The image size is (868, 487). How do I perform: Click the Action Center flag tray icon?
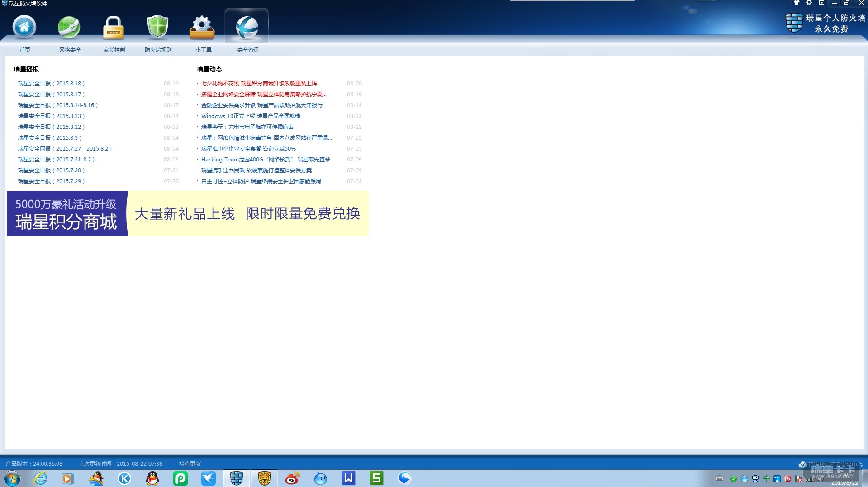pyautogui.click(x=799, y=479)
